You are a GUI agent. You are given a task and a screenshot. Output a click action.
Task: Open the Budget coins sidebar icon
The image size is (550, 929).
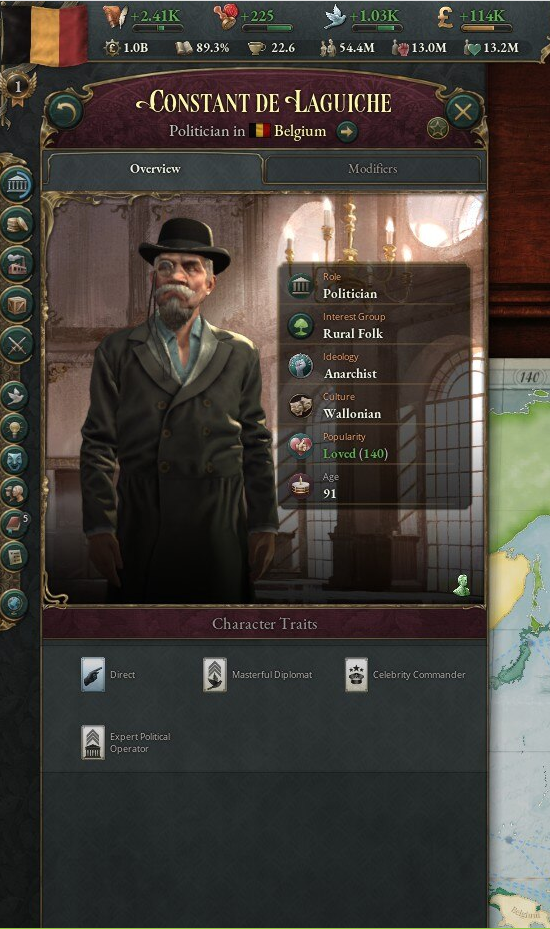[x=17, y=224]
